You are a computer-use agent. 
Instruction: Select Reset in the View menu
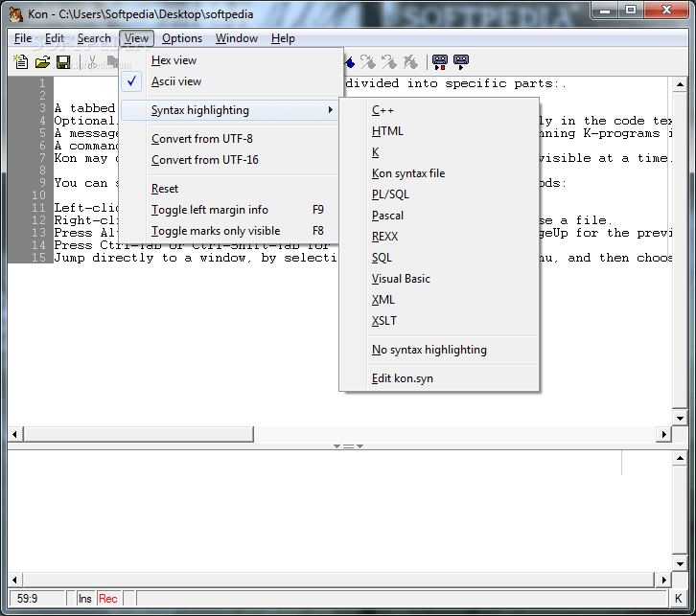(x=229, y=189)
